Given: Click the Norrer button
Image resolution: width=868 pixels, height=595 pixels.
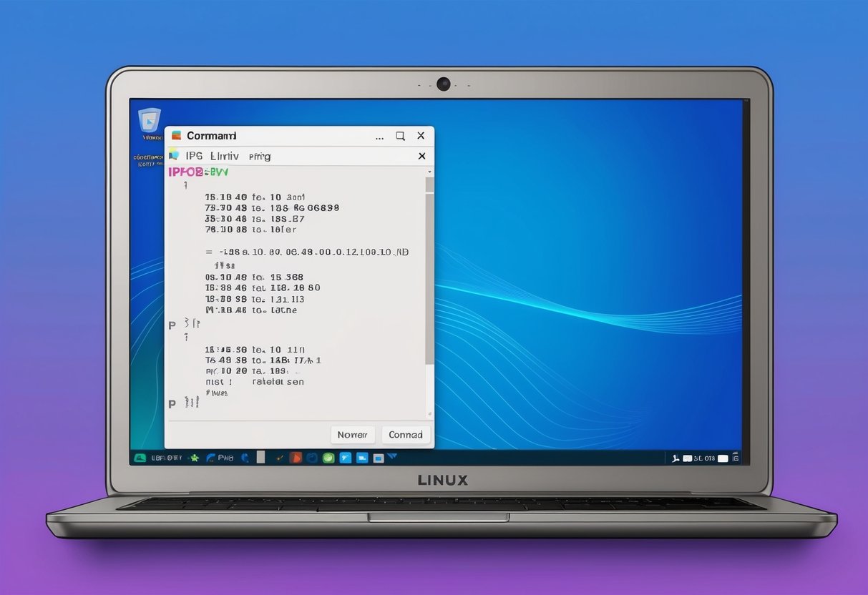Looking at the screenshot, I should click(352, 434).
